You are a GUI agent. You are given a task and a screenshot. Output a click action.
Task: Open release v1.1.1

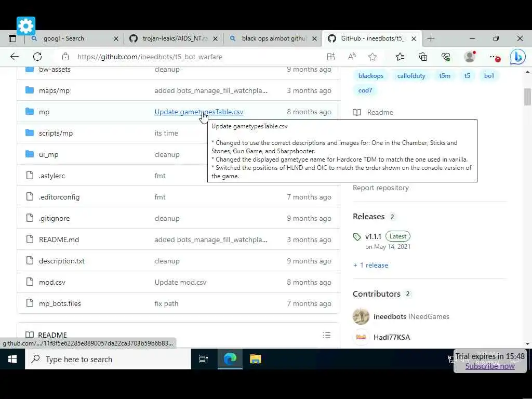pos(373,236)
